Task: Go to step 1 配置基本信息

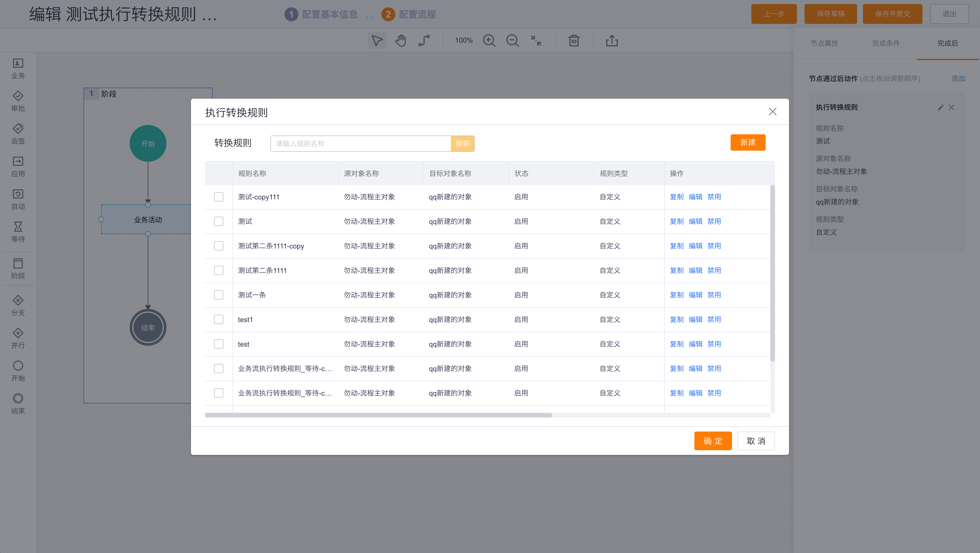Action: tap(321, 14)
